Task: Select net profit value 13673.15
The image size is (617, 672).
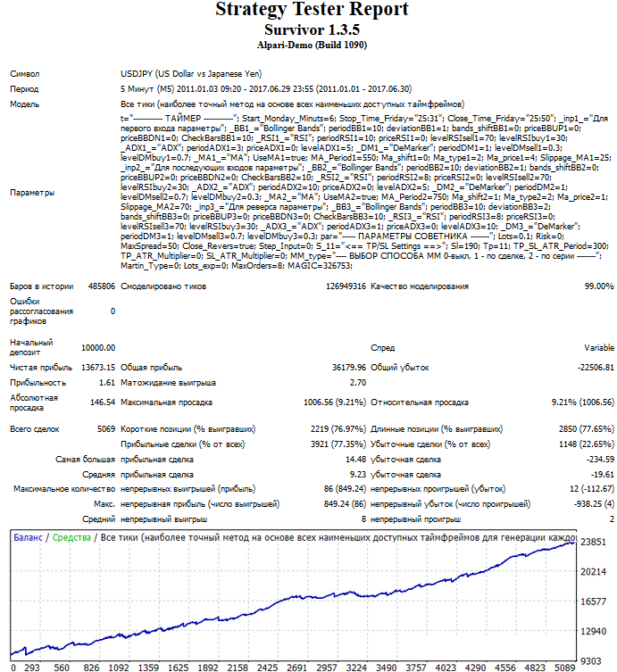Action: (x=98, y=368)
